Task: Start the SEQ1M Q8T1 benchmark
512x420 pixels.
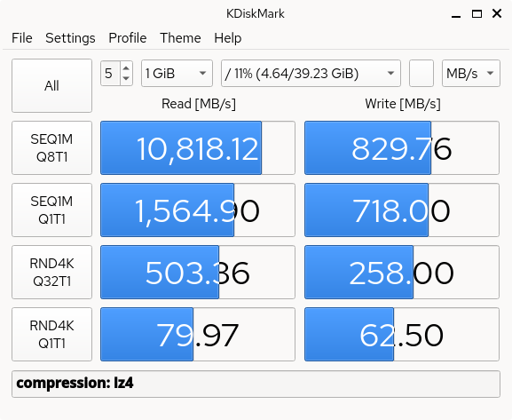Action: click(x=51, y=147)
